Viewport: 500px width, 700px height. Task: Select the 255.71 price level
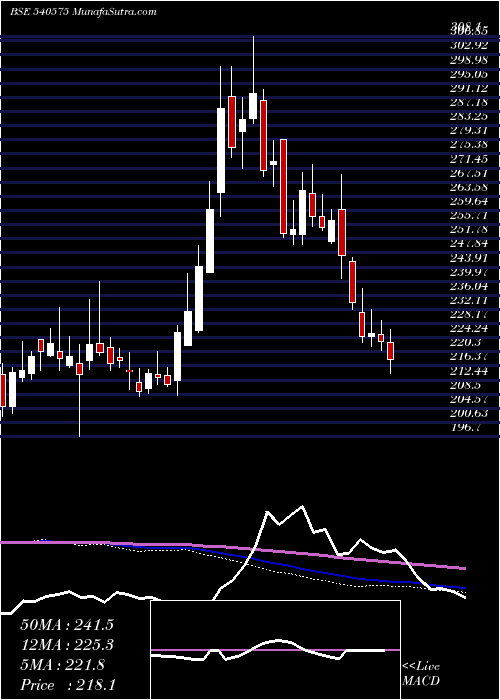pos(470,215)
